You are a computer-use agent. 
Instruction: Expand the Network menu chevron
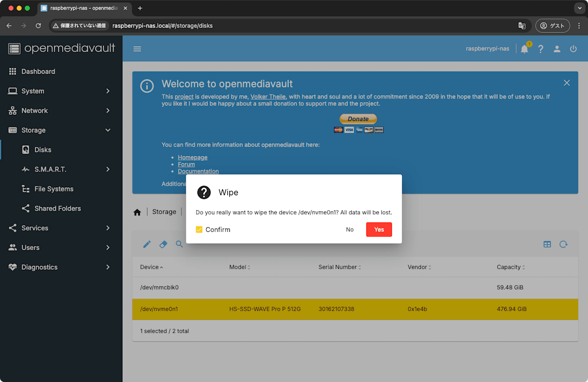point(108,111)
